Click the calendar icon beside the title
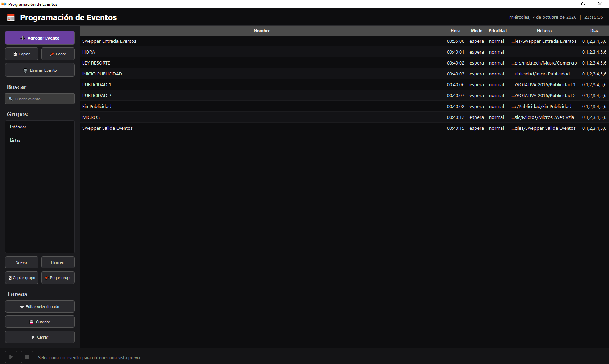Image resolution: width=609 pixels, height=364 pixels. coord(11,18)
